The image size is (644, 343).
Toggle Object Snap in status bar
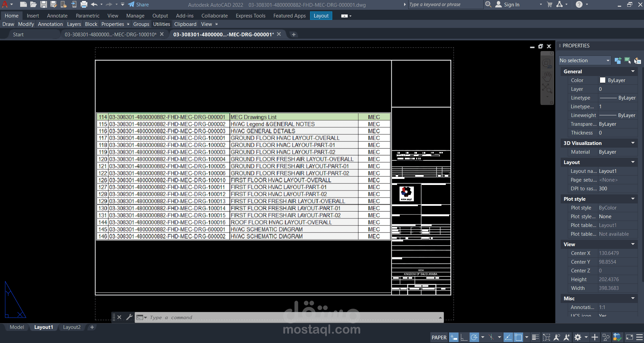518,337
